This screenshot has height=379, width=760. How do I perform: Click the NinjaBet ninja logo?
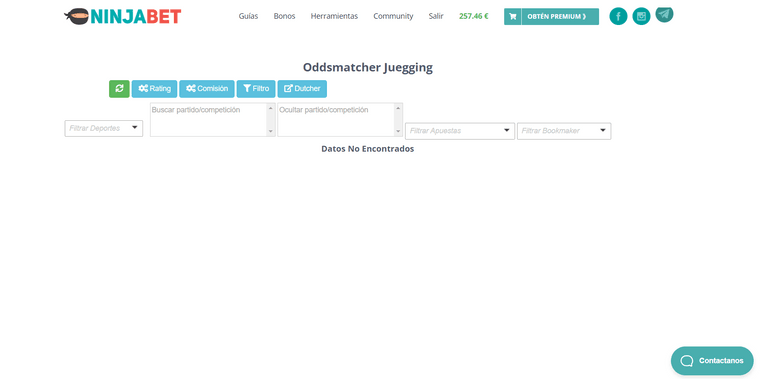122,16
